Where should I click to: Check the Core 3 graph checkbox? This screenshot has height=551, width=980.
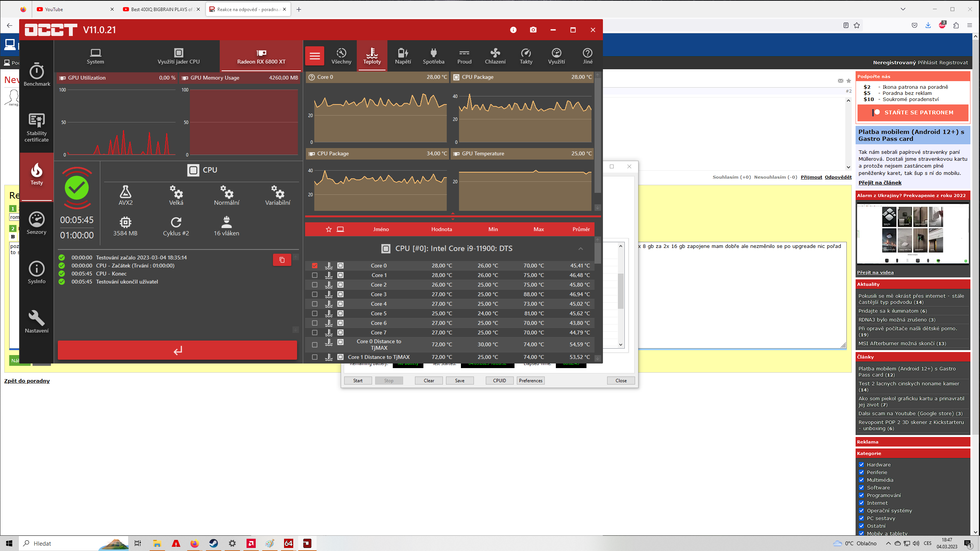(315, 294)
